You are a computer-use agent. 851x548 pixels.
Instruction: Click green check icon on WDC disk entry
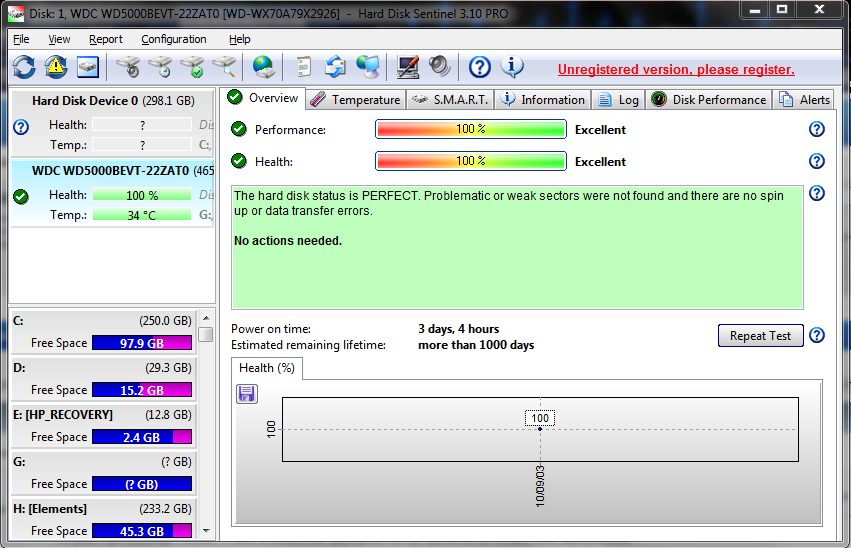point(21,196)
